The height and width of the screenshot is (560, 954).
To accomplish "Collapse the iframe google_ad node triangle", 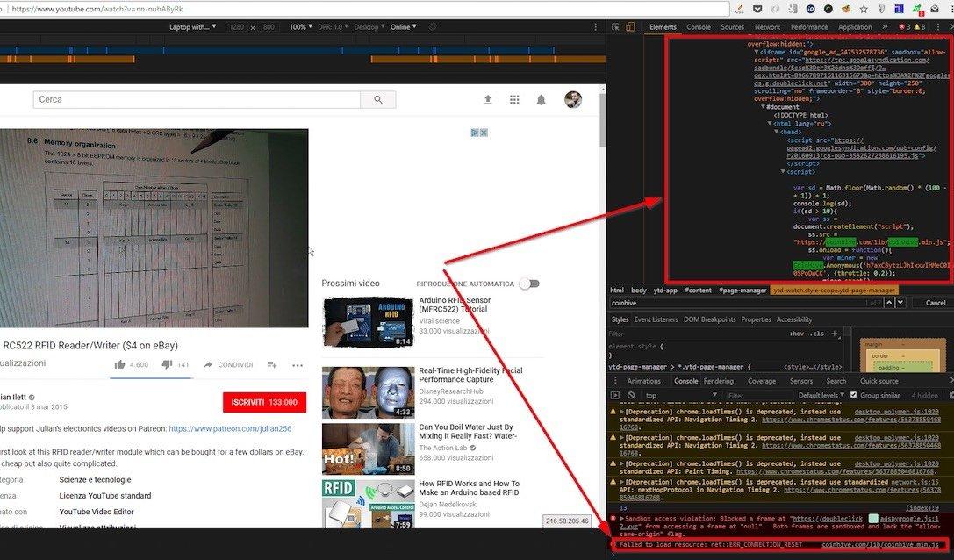I will coord(756,53).
